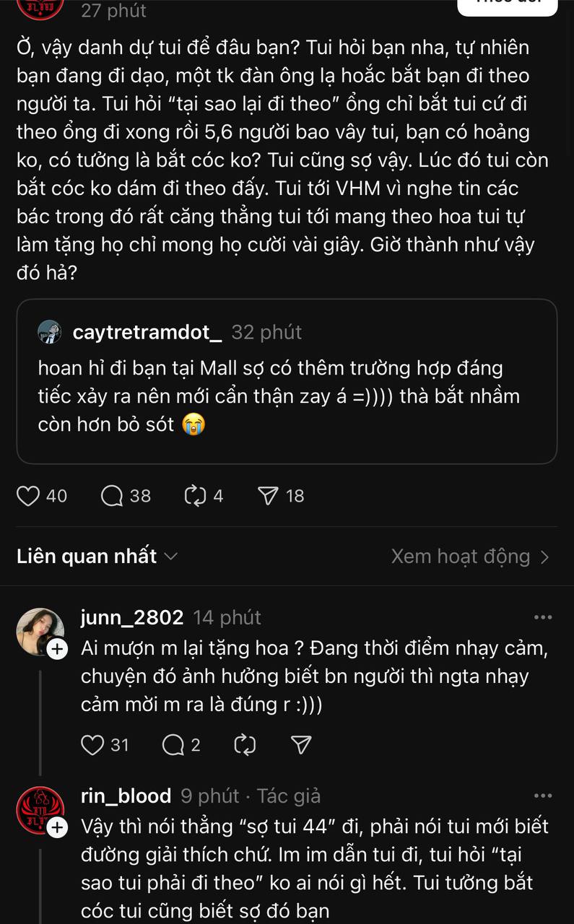Tap junn_2802's profile picture
Image resolution: width=574 pixels, height=924 pixels.
tap(40, 631)
